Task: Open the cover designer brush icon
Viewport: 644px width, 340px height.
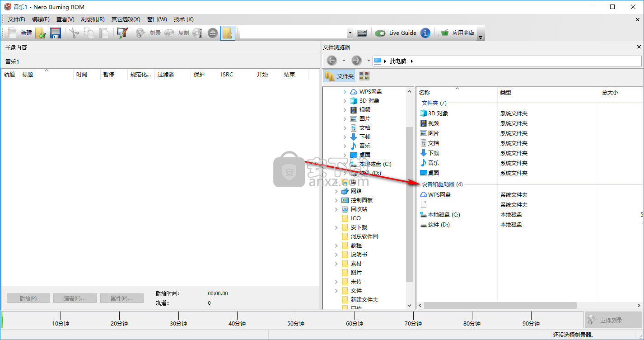Action: point(122,33)
